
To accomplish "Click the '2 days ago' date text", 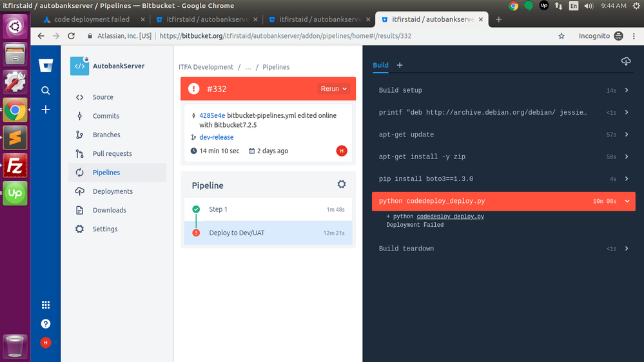I will coord(272,151).
